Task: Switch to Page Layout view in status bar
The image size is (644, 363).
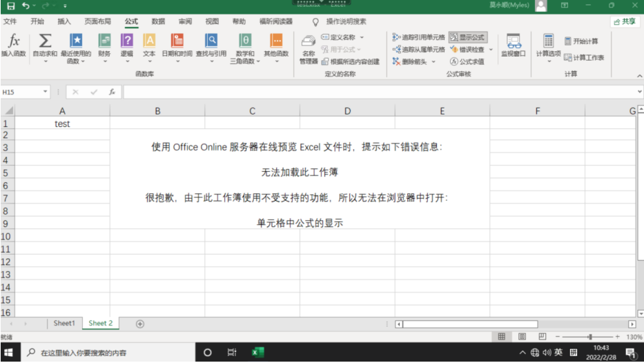Action: click(522, 337)
